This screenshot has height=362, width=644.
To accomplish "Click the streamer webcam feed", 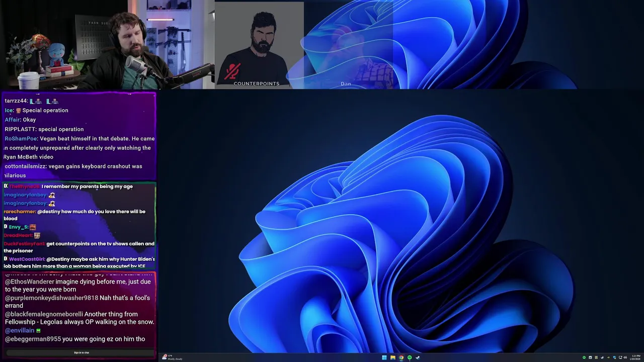I will click(107, 45).
